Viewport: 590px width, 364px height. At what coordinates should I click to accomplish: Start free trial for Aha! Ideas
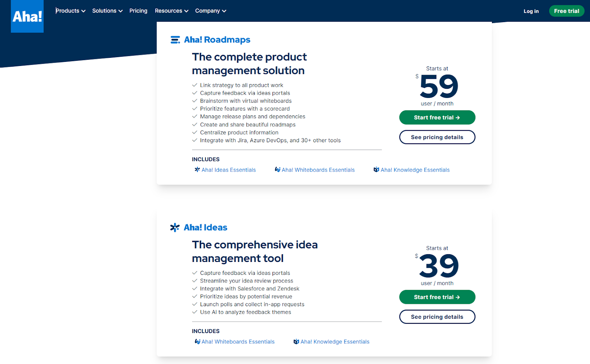tap(437, 297)
